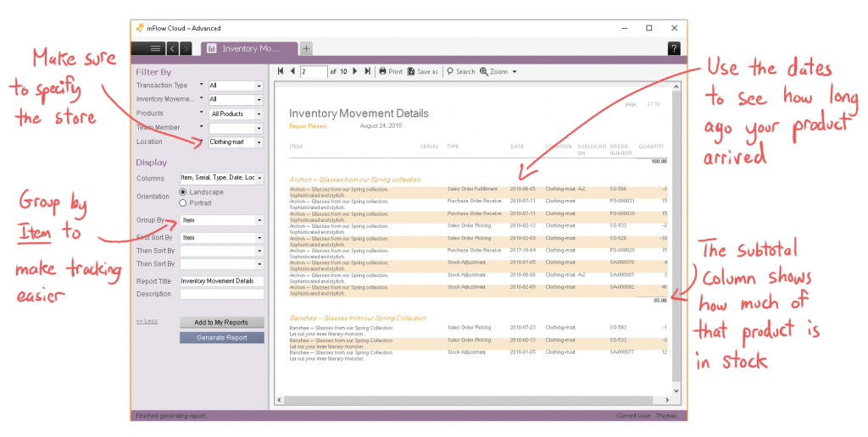Open the Group By dropdown
Image resolution: width=868 pixels, height=437 pixels.
tap(221, 220)
